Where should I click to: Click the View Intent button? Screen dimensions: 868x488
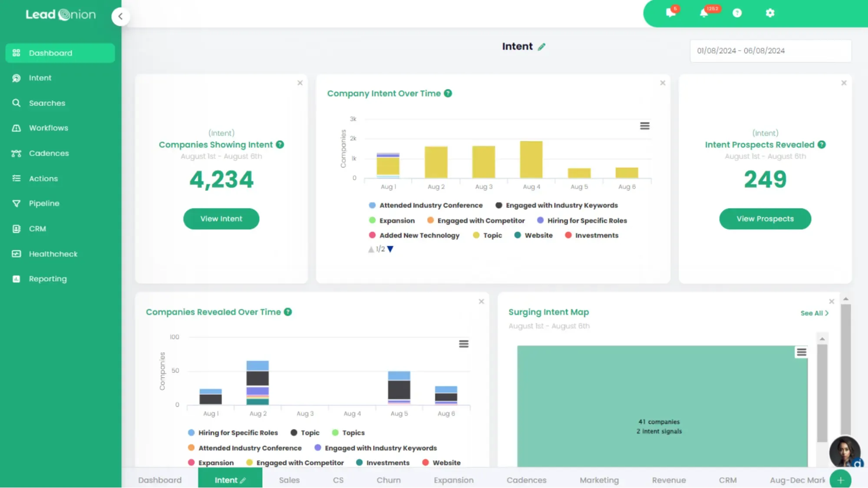pos(221,219)
